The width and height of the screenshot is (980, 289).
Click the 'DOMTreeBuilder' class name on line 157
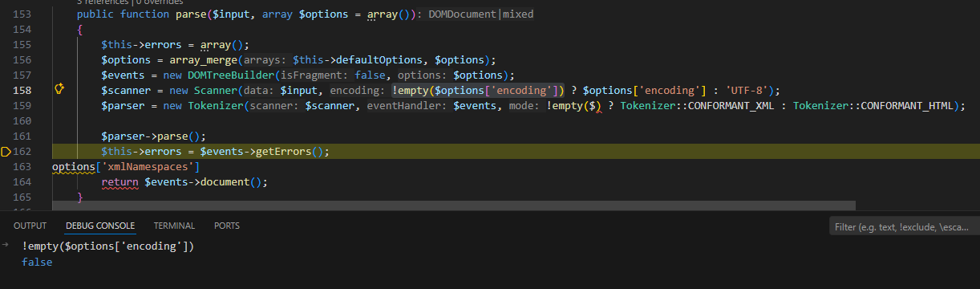click(x=231, y=75)
